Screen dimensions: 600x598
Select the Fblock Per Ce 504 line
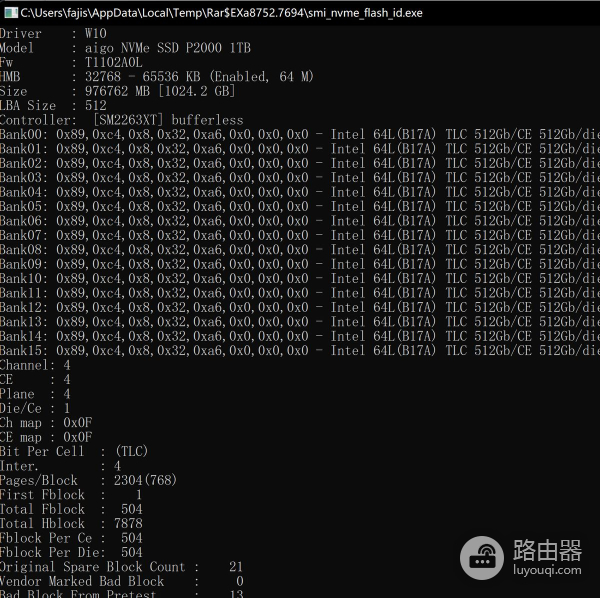coord(71,538)
